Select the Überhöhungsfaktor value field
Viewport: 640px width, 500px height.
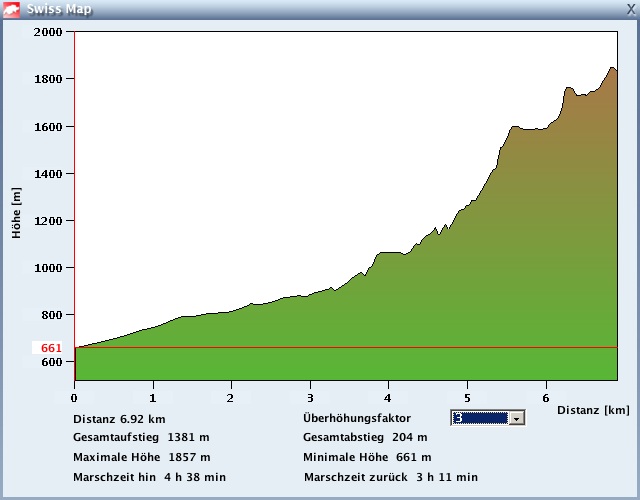pos(480,418)
